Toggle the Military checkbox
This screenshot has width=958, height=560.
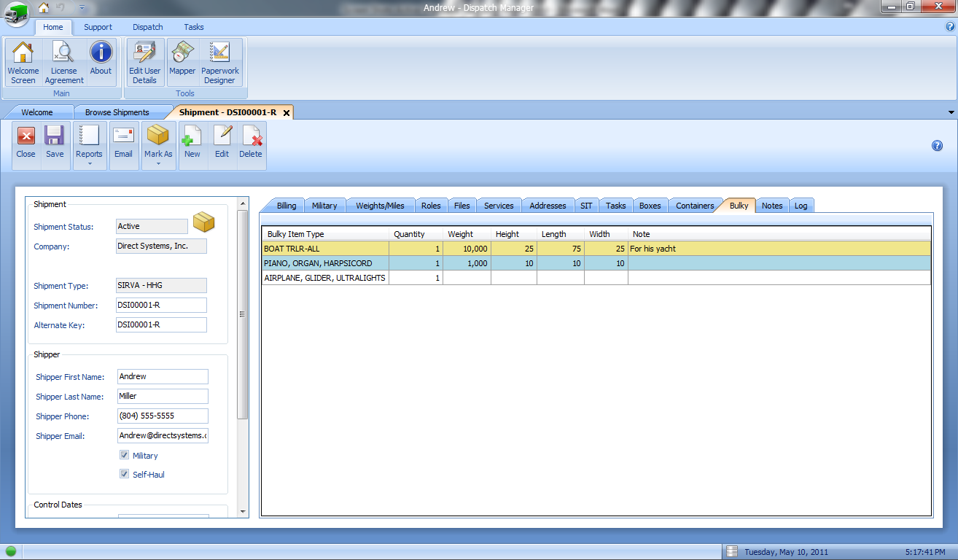coord(125,455)
